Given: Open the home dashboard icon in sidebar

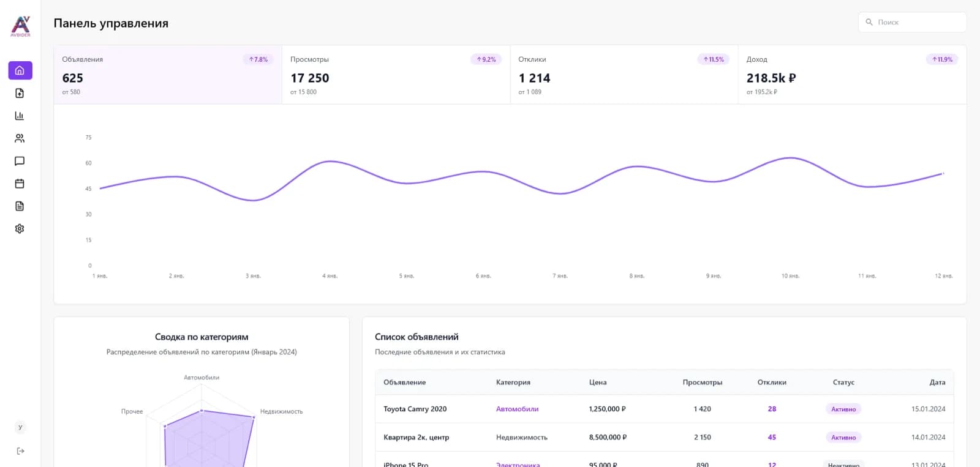Looking at the screenshot, I should tap(20, 70).
